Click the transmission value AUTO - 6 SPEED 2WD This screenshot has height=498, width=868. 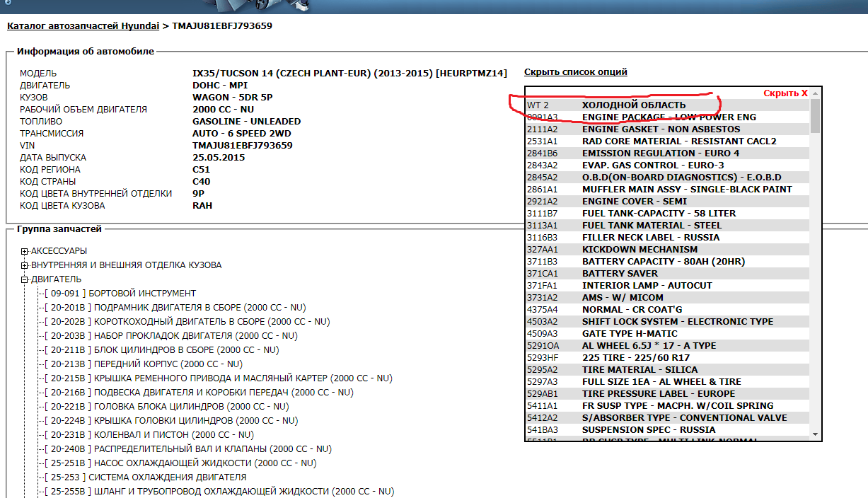point(242,134)
